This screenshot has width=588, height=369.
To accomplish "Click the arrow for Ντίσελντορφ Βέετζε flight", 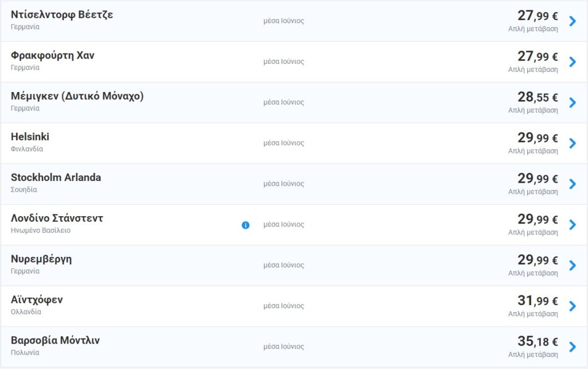I will click(572, 21).
